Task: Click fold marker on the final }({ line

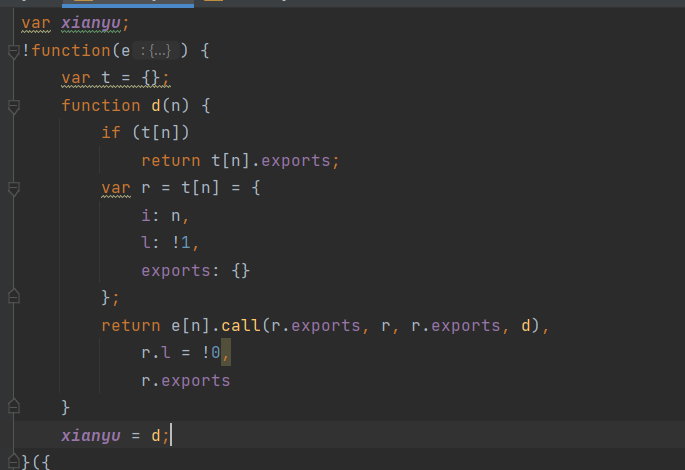Action: [x=13, y=461]
